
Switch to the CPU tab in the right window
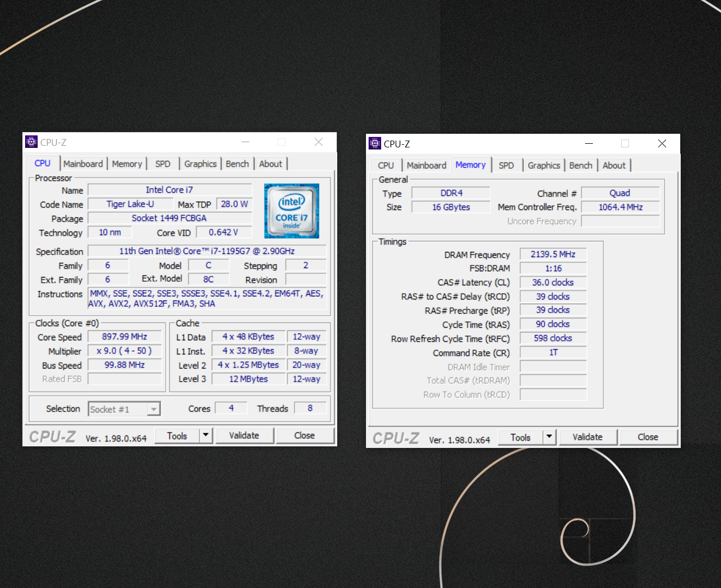tap(386, 165)
